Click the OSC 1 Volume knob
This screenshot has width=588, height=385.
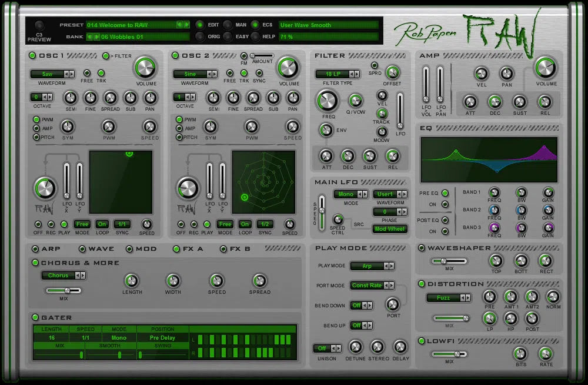(x=145, y=68)
